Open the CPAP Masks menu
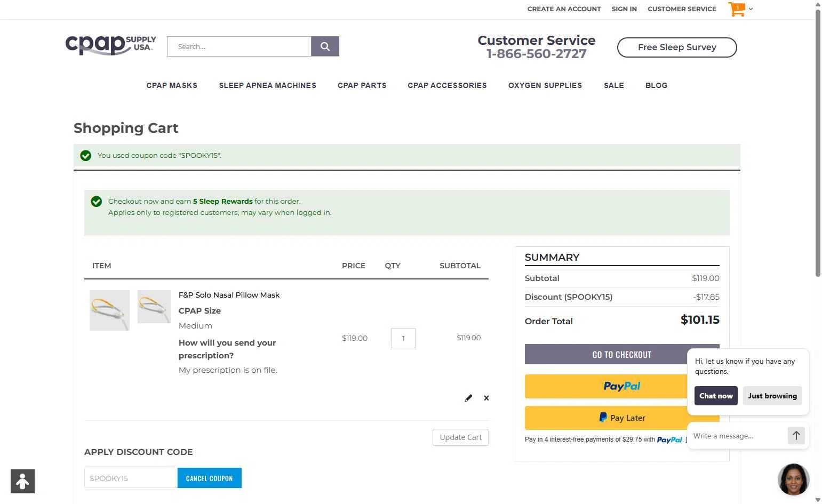822x504 pixels. click(172, 85)
